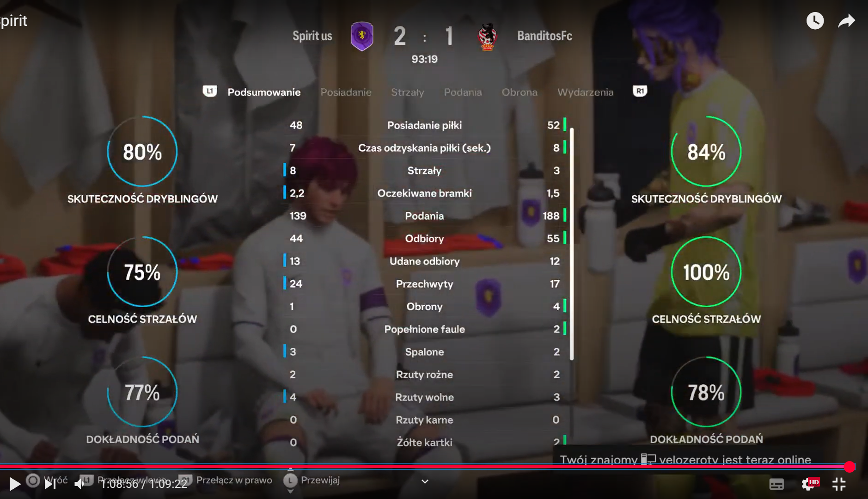The image size is (868, 499).
Task: Toggle subtitles captions button
Action: click(x=776, y=484)
